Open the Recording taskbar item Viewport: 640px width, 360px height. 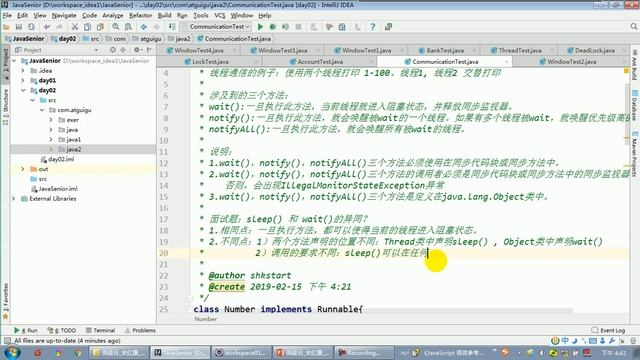coord(363,353)
